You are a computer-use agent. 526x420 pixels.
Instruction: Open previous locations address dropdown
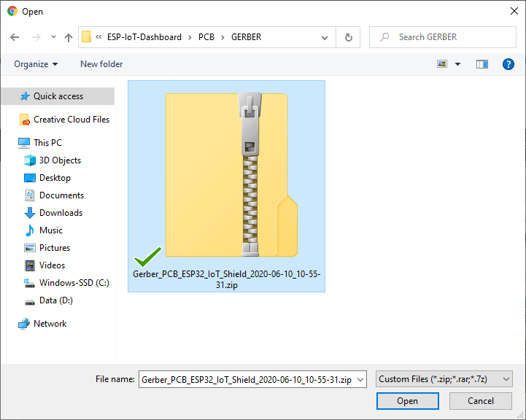325,37
